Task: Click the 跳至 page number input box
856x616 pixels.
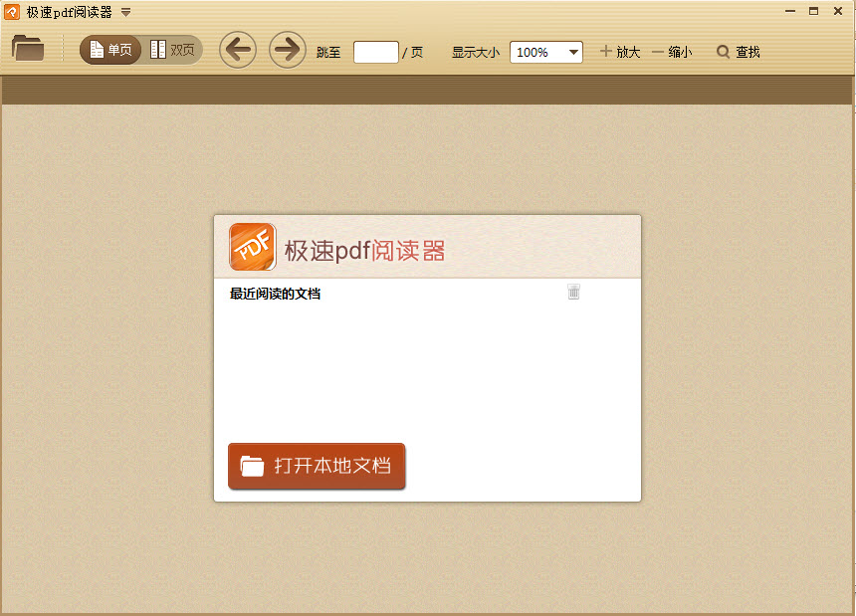Action: coord(375,52)
